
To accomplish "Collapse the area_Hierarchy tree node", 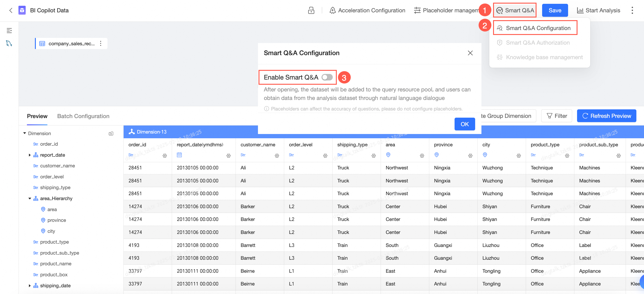I will [30, 198].
